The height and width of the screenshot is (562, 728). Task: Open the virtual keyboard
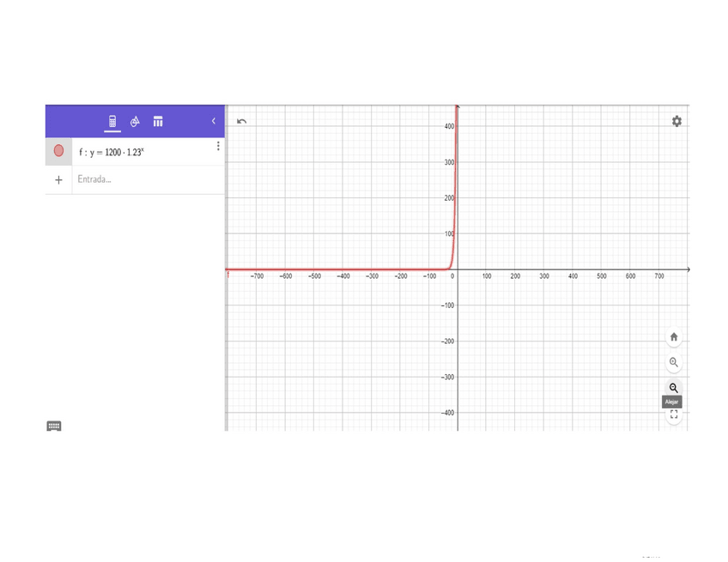point(54,426)
